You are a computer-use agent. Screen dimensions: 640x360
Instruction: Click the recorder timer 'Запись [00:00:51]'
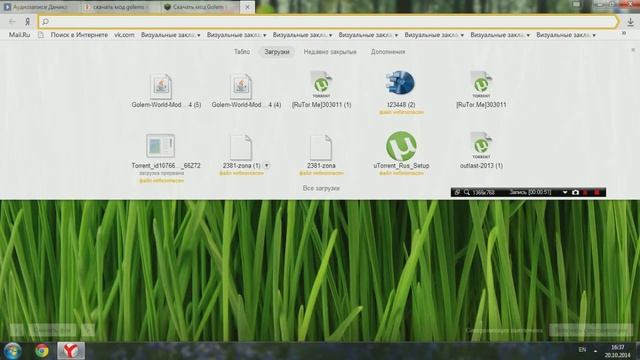click(530, 192)
